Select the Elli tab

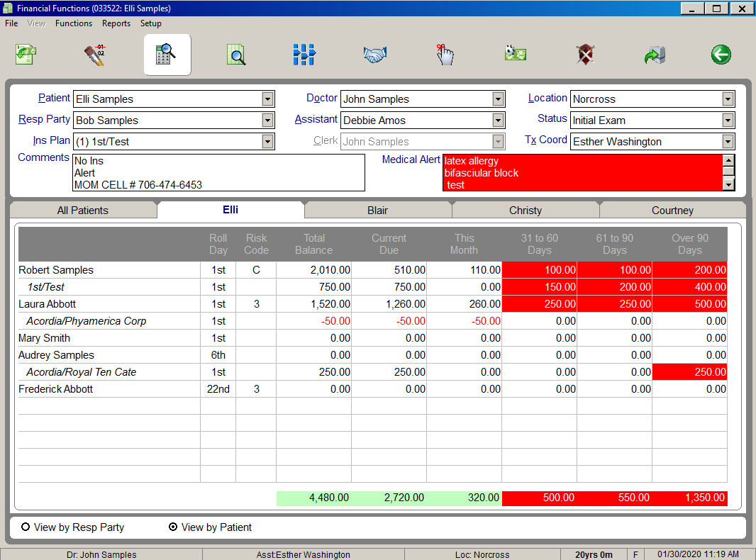point(230,210)
